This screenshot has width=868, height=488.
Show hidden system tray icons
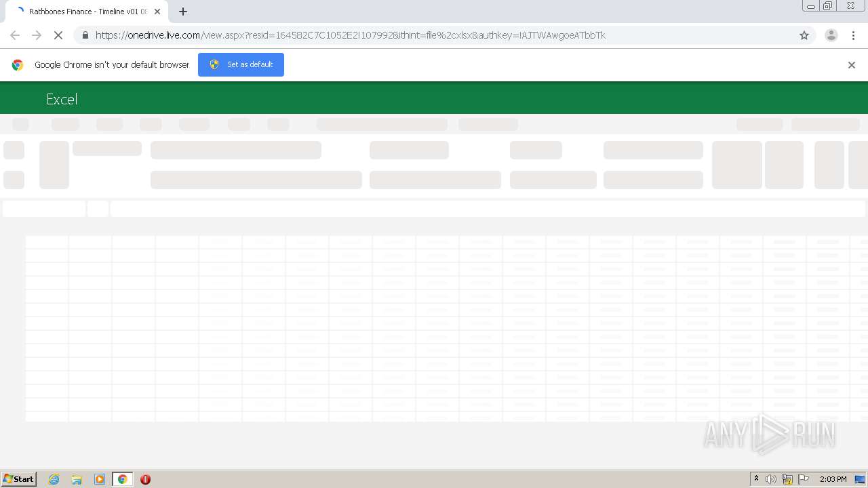point(756,479)
